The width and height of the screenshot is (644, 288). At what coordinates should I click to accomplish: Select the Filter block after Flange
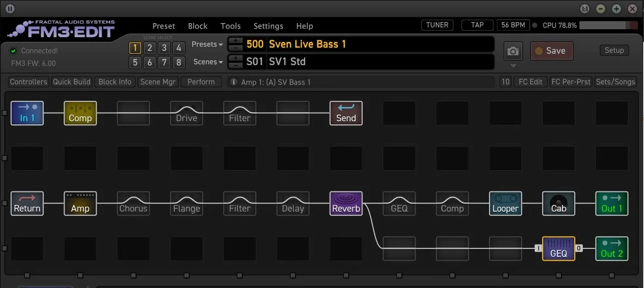239,204
